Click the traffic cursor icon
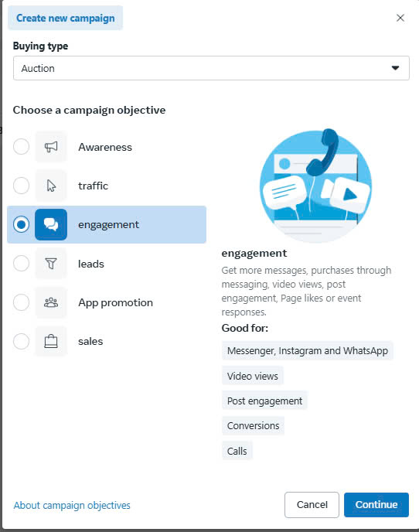This screenshot has width=419, height=532. coord(51,186)
